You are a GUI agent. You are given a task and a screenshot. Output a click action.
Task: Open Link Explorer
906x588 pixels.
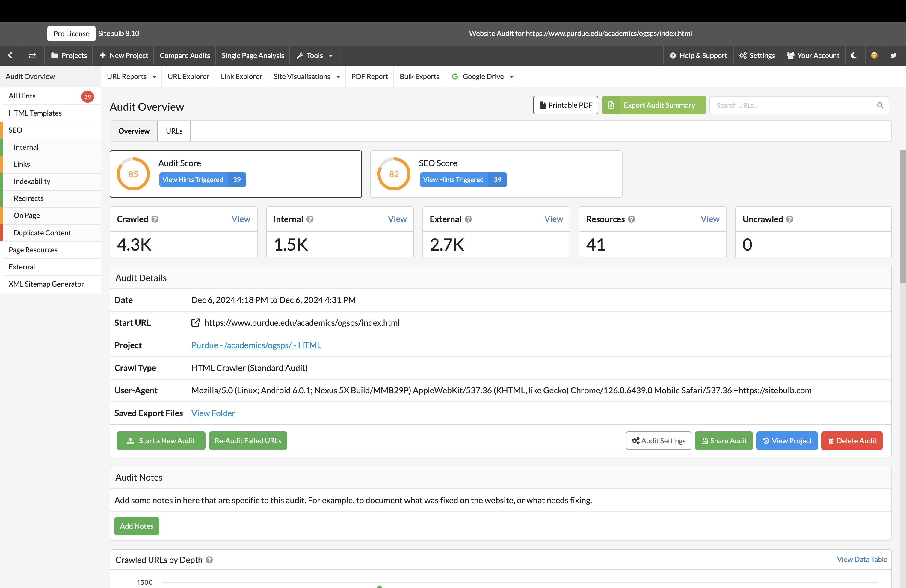241,76
